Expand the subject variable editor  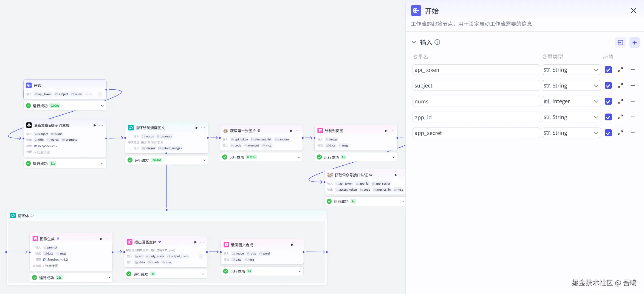pos(620,86)
